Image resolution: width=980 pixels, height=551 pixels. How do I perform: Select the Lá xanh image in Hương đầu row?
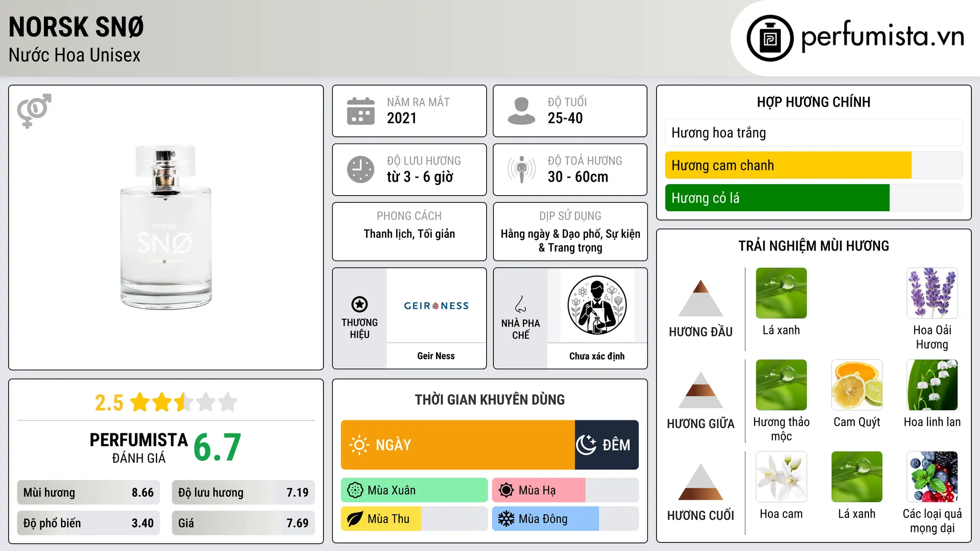[781, 293]
